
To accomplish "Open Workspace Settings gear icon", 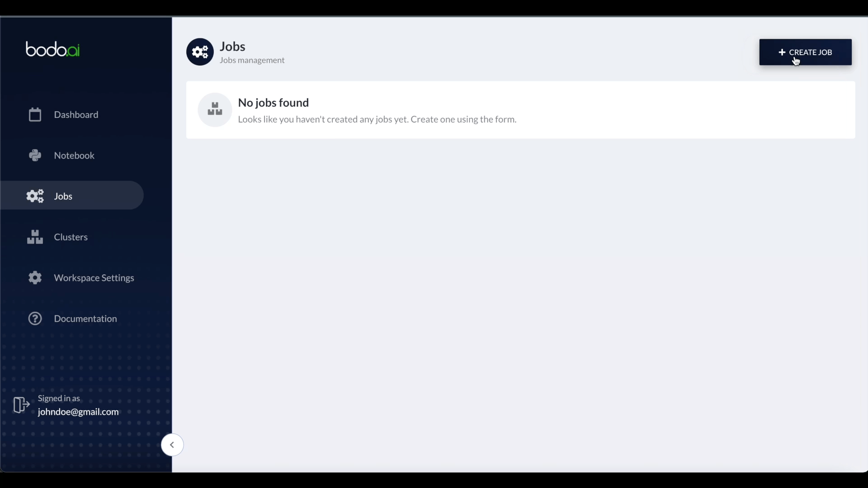I will click(x=34, y=278).
